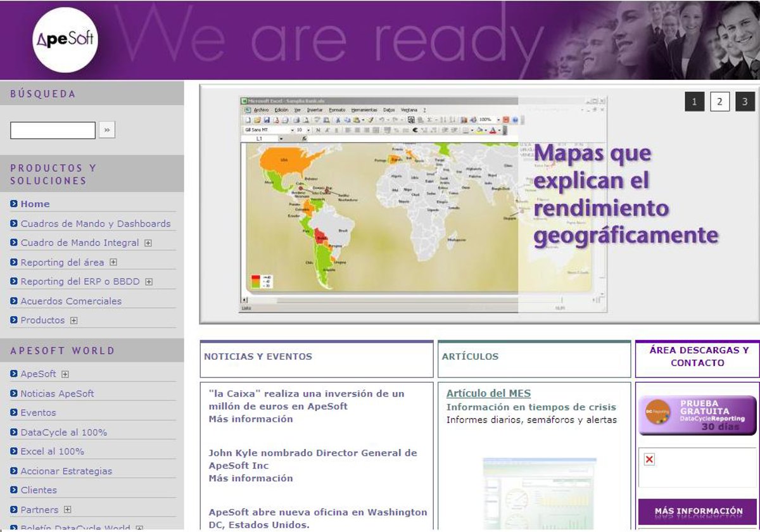Select Acuerdos Comerciales in the sidebar

71,301
